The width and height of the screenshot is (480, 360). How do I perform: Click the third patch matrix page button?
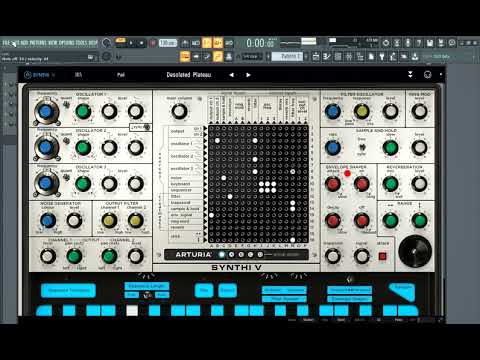point(241,255)
